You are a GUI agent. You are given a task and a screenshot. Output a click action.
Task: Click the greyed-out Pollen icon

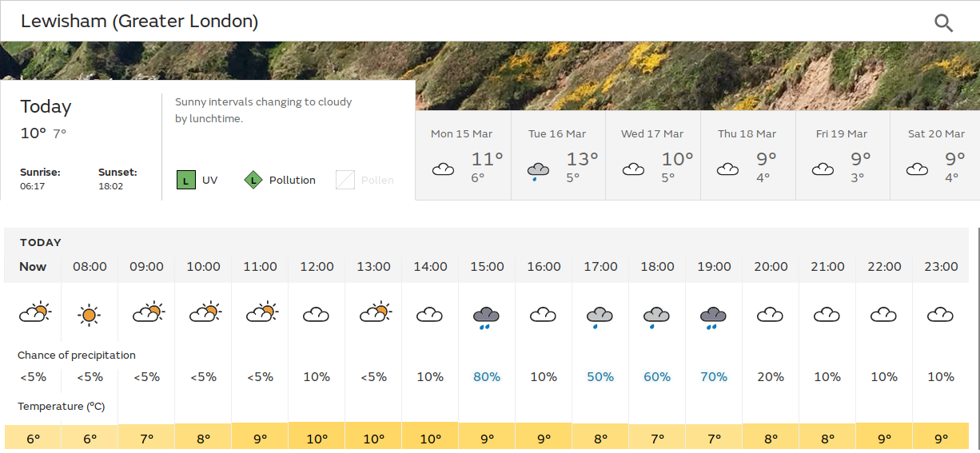(x=345, y=180)
